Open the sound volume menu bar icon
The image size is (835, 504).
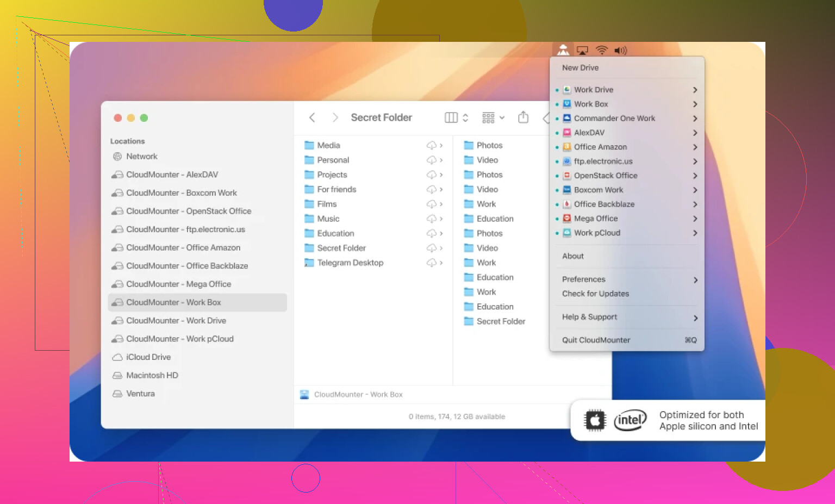coord(620,51)
